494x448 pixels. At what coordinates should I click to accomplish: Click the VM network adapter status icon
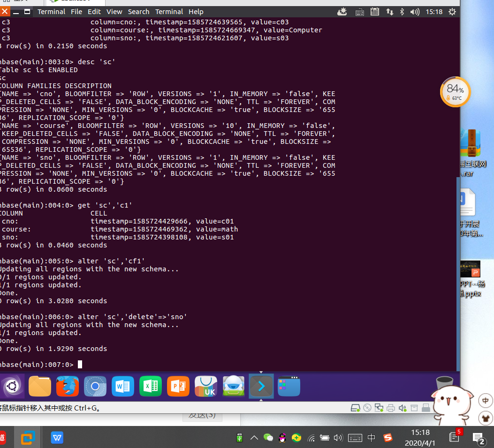tap(379, 408)
